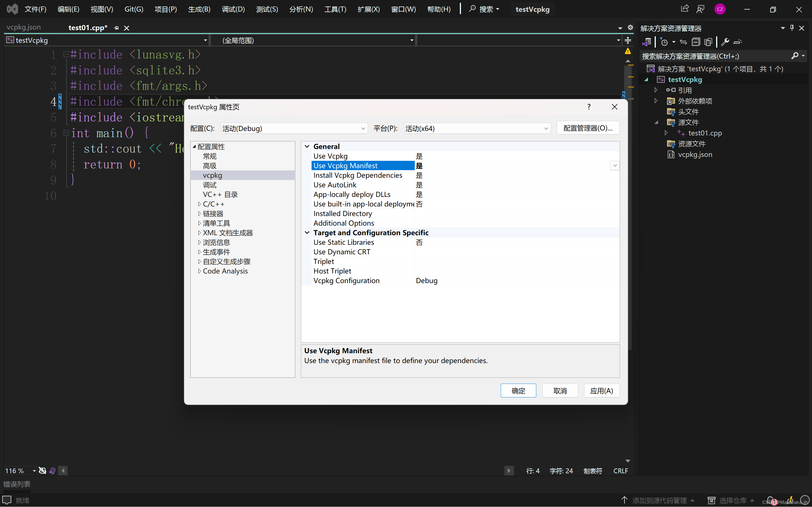The width and height of the screenshot is (812, 507).
Task: Click the help question mark in the 属性页 dialog
Action: pyautogui.click(x=588, y=107)
